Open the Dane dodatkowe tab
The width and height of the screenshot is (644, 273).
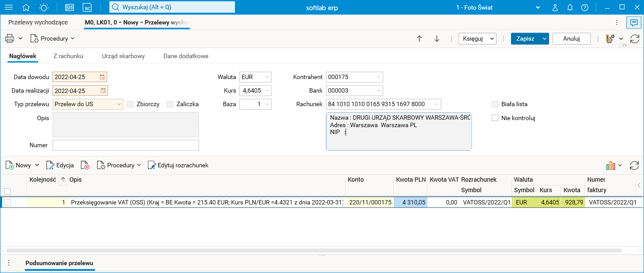(185, 56)
